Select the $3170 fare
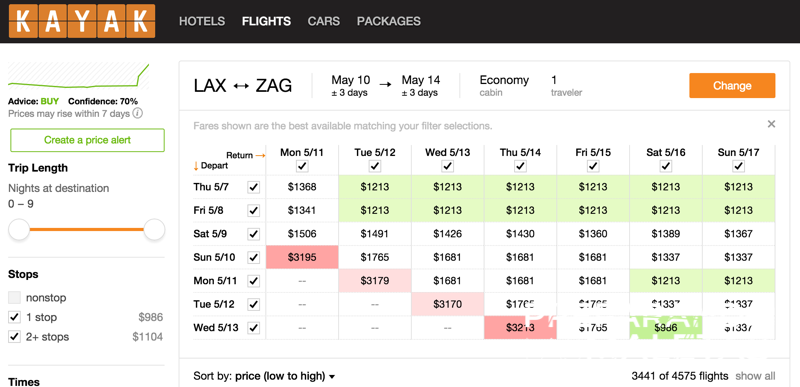800x387 pixels. coord(447,304)
